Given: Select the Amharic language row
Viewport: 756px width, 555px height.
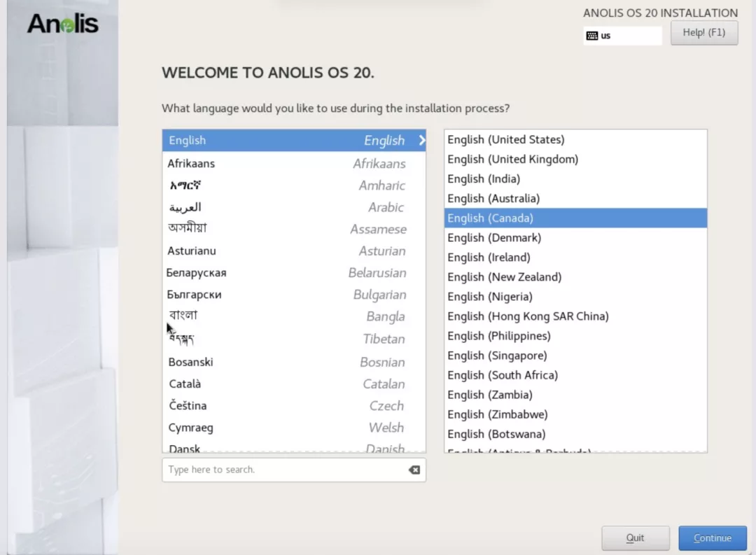Looking at the screenshot, I should click(x=294, y=185).
